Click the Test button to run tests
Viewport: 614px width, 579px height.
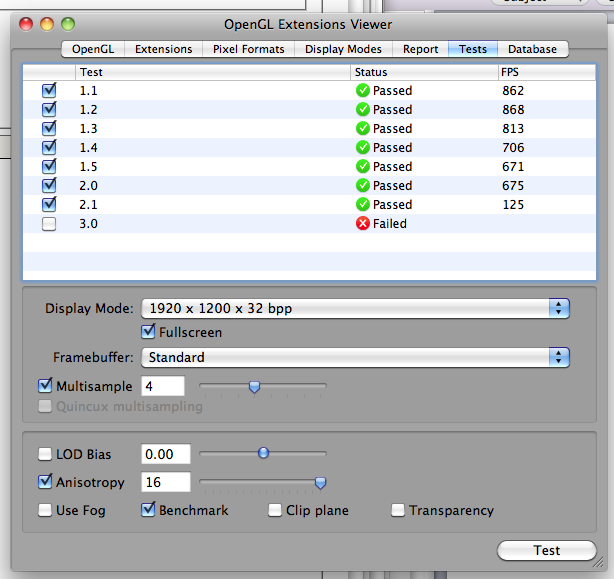(x=547, y=550)
